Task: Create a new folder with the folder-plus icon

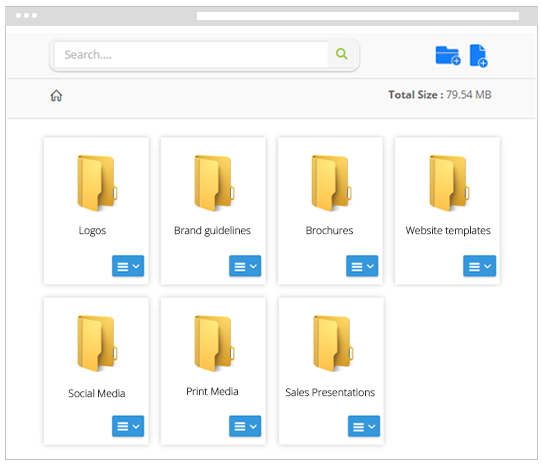Action: coord(448,55)
